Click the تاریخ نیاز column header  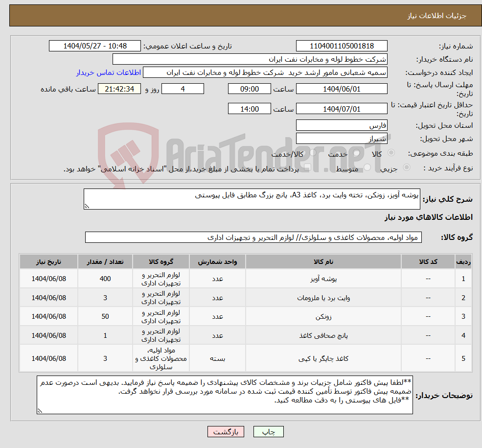48,261
